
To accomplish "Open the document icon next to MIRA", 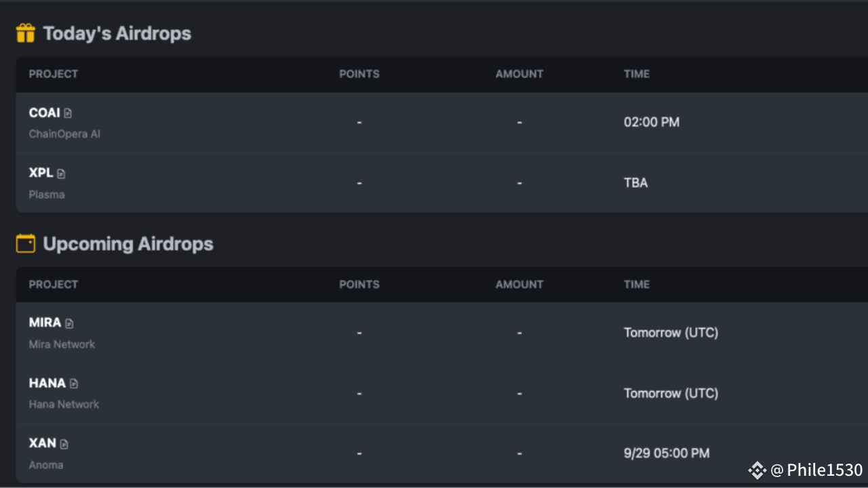I will (69, 324).
